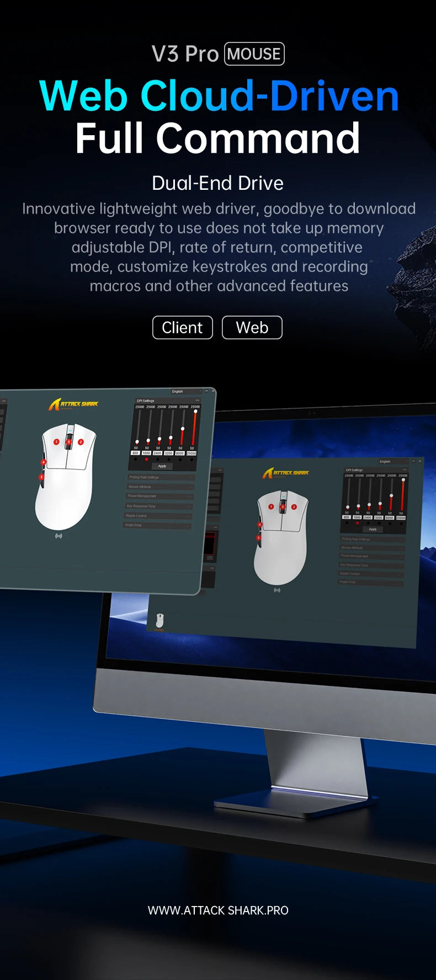Click button marker 1 on the mouse in the left floating window

click(56, 442)
